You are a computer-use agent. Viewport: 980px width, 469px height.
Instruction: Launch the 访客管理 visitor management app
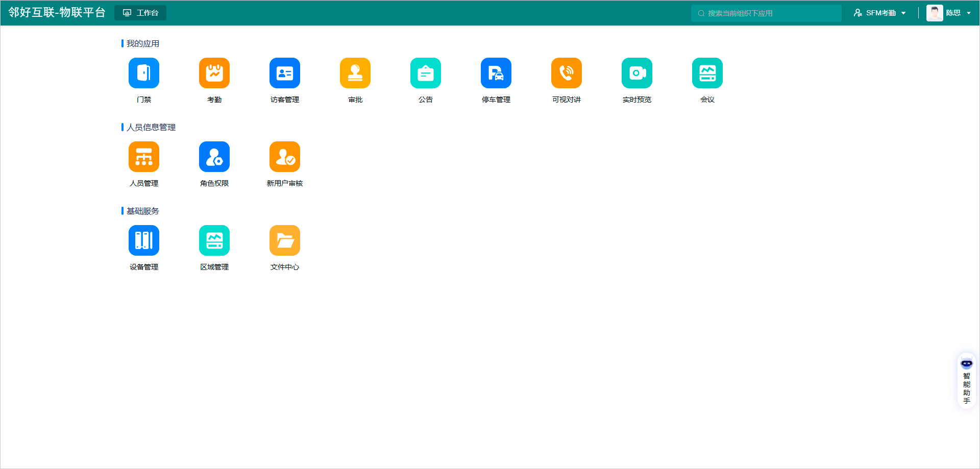click(284, 73)
